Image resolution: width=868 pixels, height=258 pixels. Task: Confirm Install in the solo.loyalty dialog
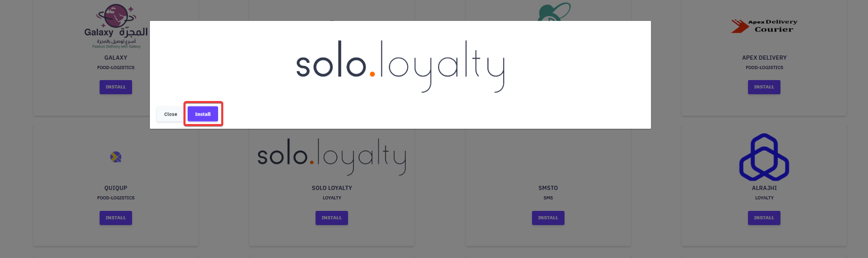point(203,114)
